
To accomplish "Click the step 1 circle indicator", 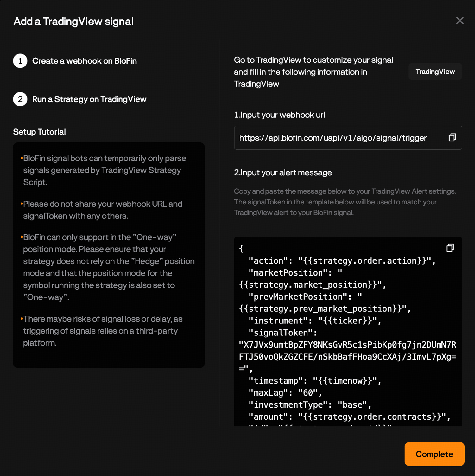I will click(x=20, y=61).
